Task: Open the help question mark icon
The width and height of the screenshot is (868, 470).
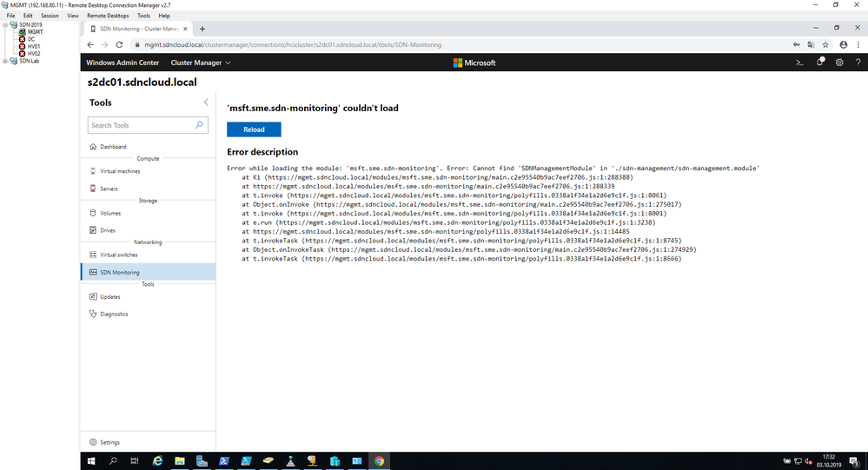Action: click(858, 63)
